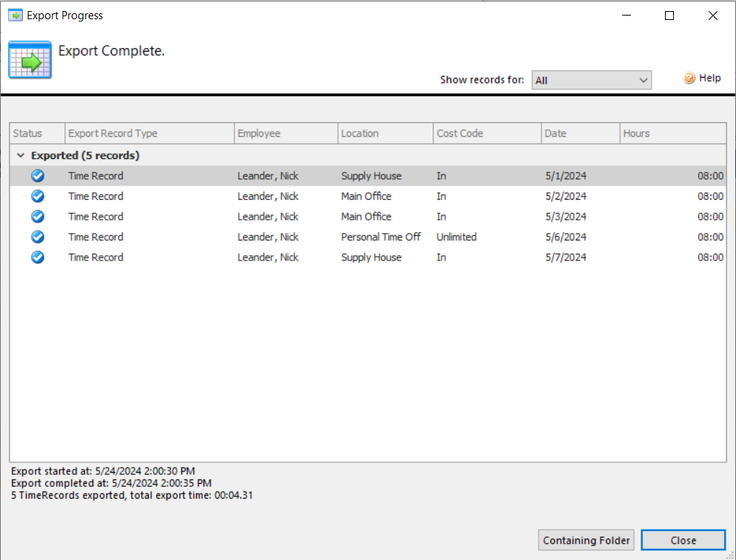
Task: Click status checkmark for 5/1/2024 record
Action: pos(38,176)
